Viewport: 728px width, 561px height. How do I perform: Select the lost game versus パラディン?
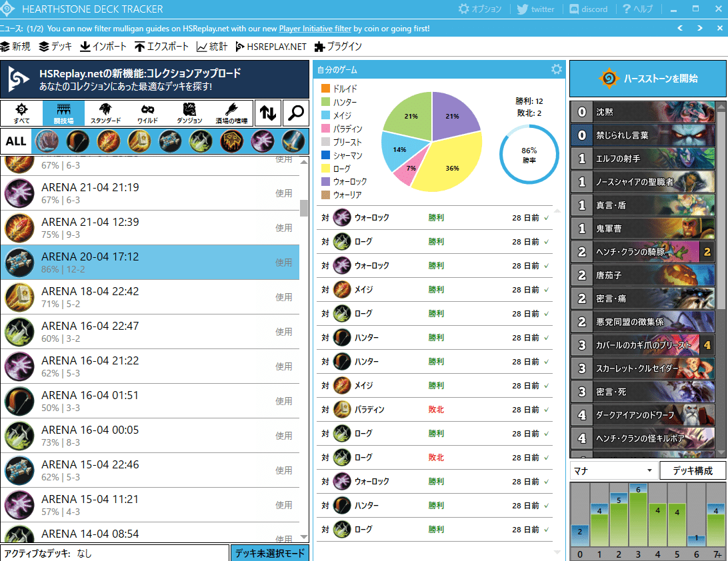(435, 410)
